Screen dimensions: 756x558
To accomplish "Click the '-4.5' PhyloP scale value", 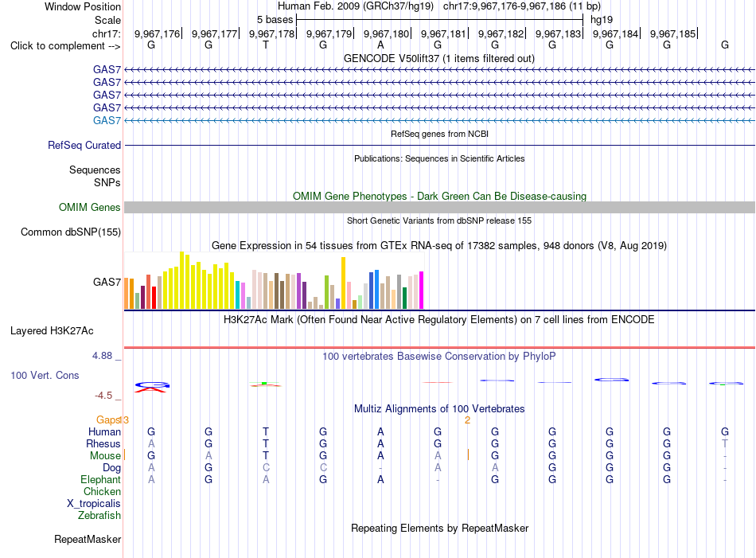I will (x=103, y=396).
